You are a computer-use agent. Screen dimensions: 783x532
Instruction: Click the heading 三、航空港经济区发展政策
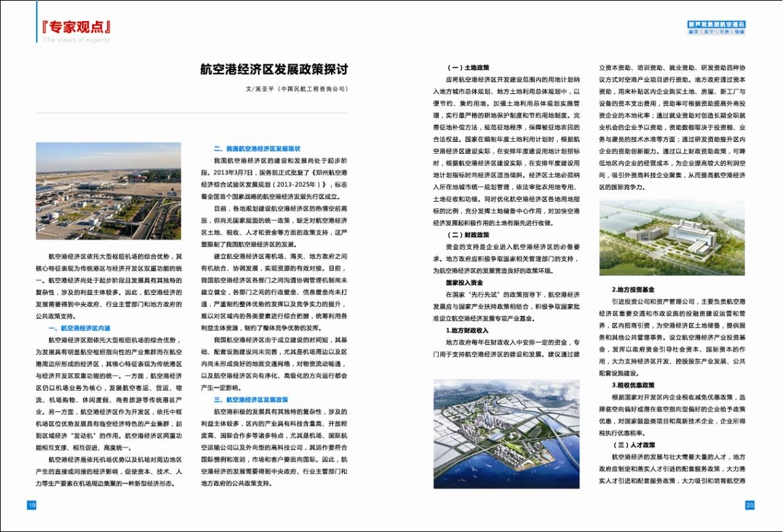(251, 399)
